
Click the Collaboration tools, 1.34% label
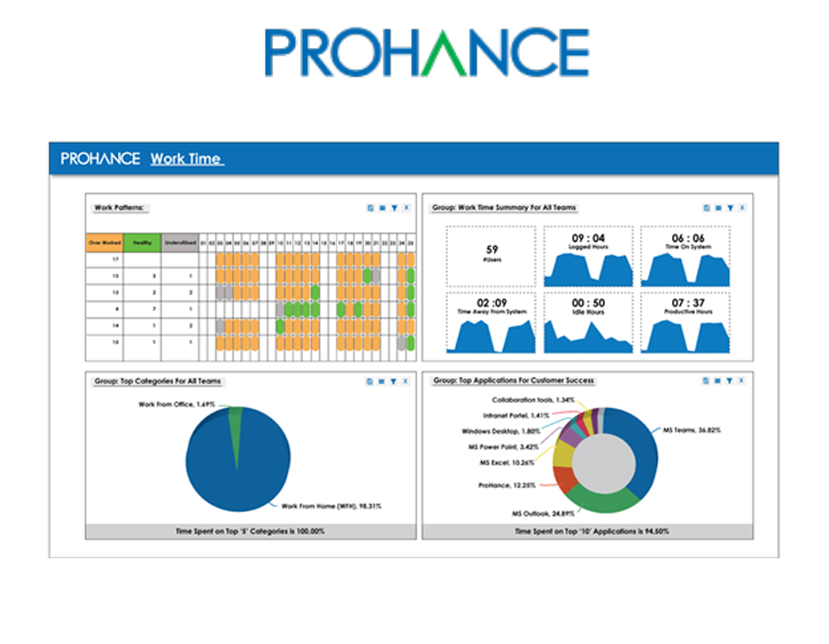533,400
